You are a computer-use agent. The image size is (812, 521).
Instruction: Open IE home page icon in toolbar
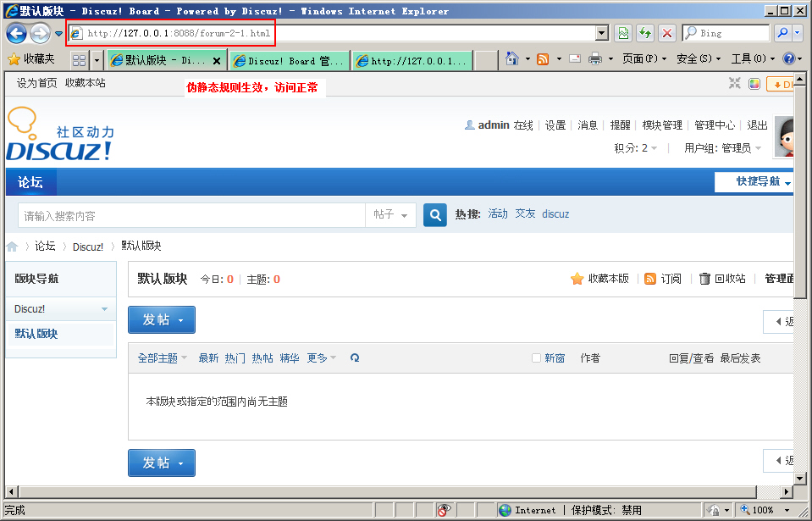point(511,59)
